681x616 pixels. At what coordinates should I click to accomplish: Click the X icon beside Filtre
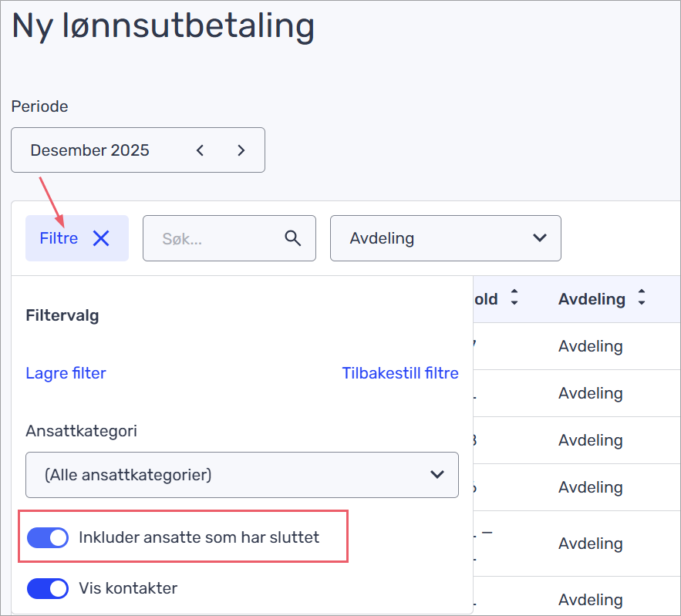click(x=101, y=238)
